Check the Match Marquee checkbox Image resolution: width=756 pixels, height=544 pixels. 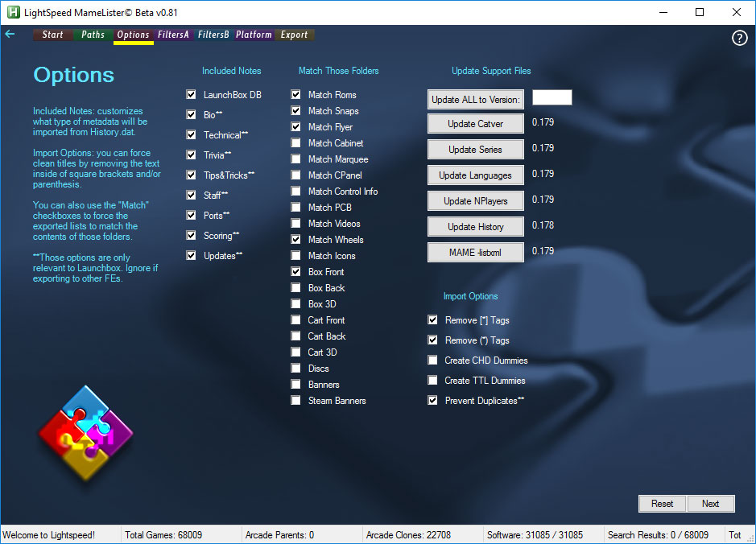296,159
